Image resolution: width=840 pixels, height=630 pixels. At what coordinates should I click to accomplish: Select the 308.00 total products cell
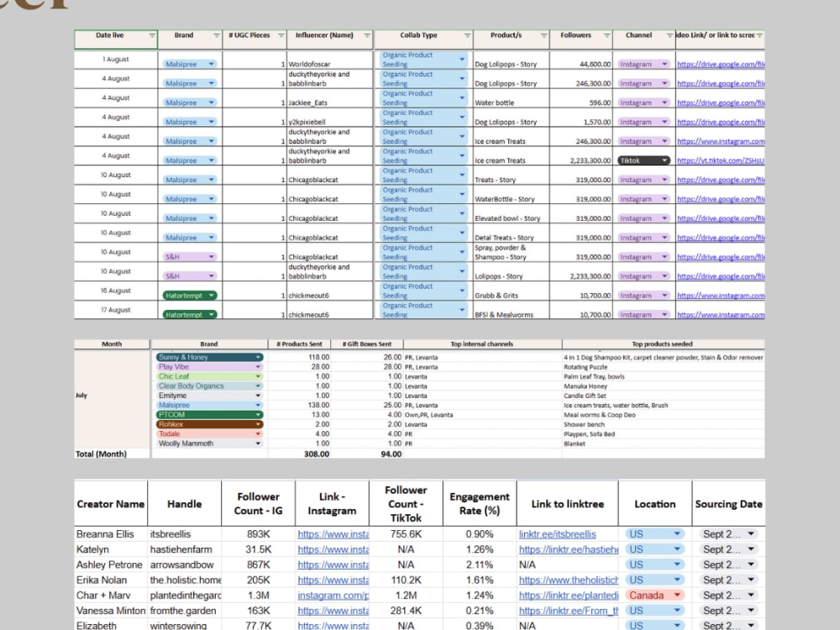pos(300,454)
